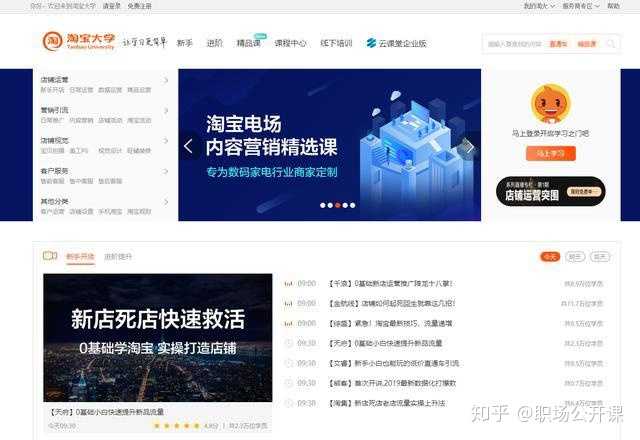The width and height of the screenshot is (640, 440).
Task: Open the 新店死店快速救活 video thumbnail
Action: click(158, 338)
